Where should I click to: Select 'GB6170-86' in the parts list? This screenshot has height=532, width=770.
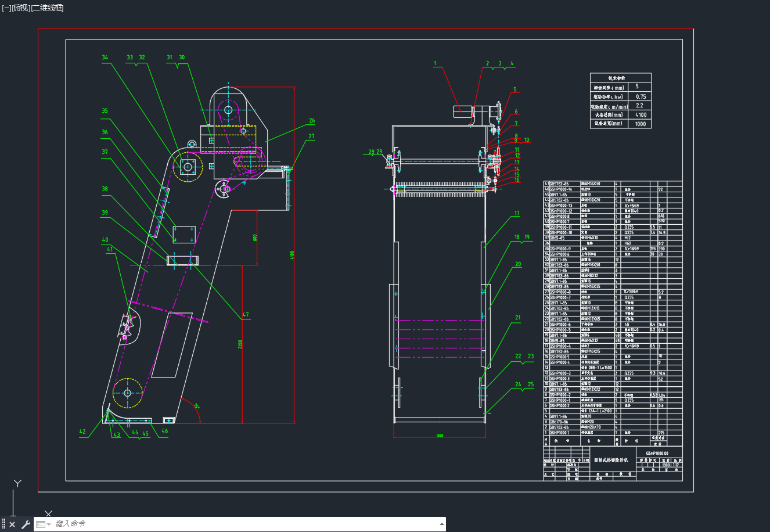coord(559,422)
